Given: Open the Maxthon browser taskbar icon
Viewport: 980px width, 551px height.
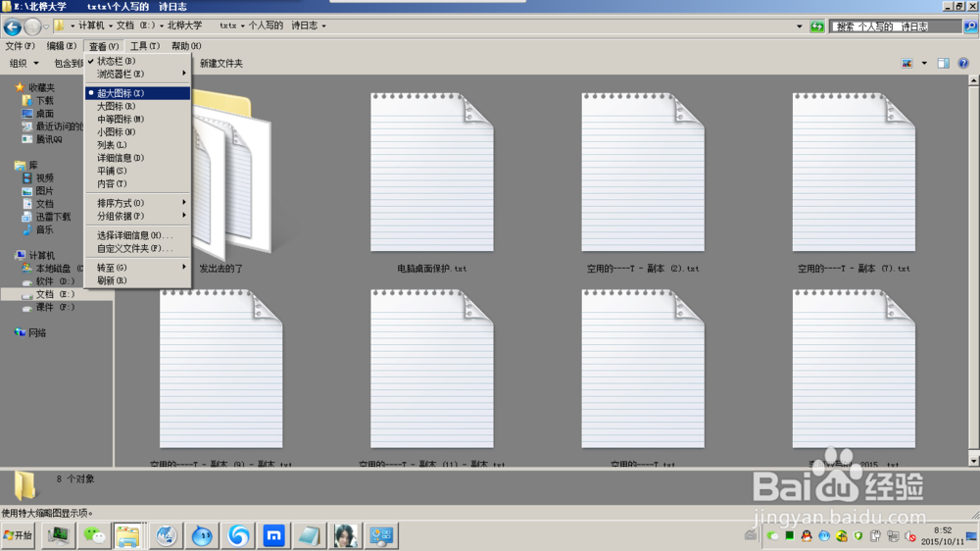Looking at the screenshot, I should pyautogui.click(x=273, y=536).
